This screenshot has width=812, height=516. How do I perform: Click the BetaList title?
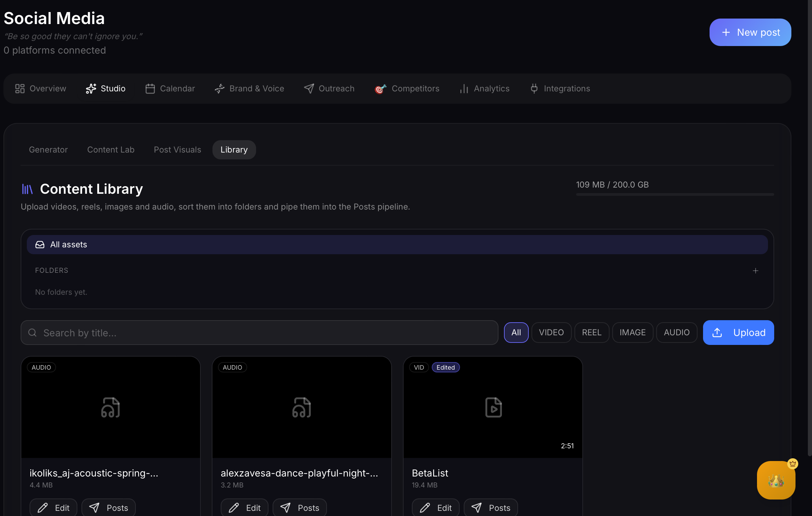pos(430,473)
